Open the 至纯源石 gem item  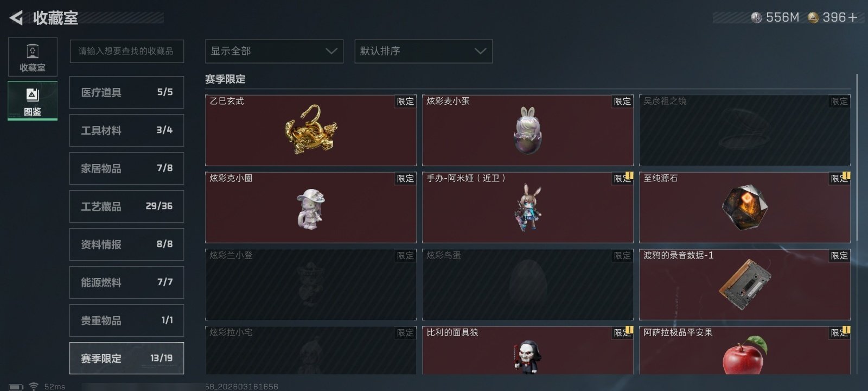[745, 207]
